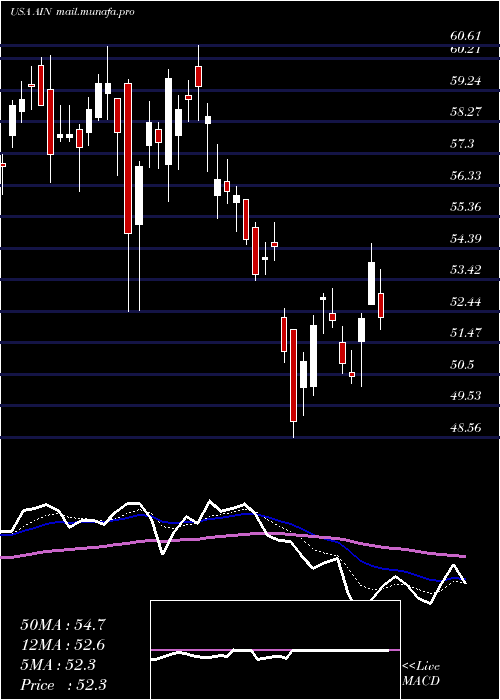
Task: Click the last red candlestick on the right
Action: 381,305
